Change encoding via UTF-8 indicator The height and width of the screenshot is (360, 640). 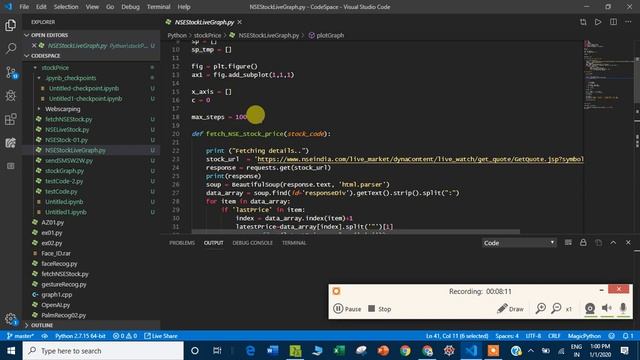coord(533,336)
